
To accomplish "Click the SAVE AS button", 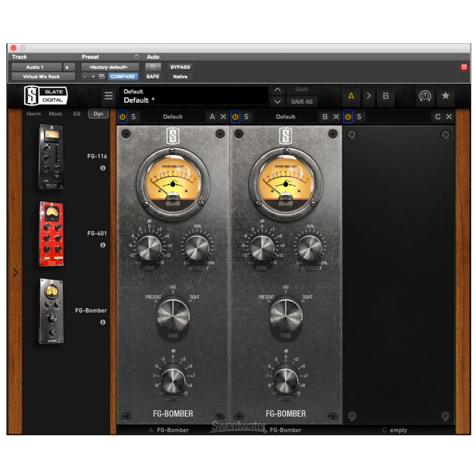I will 301,102.
